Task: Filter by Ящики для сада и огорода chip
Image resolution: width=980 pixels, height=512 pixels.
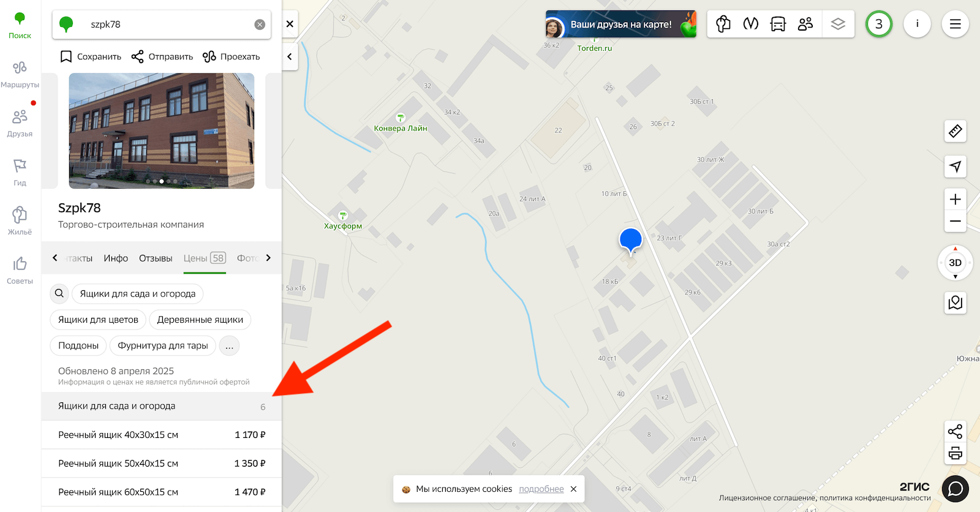Action: (x=138, y=294)
